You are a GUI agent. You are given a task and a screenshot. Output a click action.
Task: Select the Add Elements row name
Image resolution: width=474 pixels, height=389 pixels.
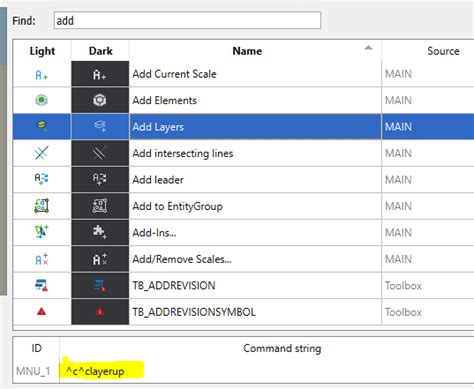point(165,100)
